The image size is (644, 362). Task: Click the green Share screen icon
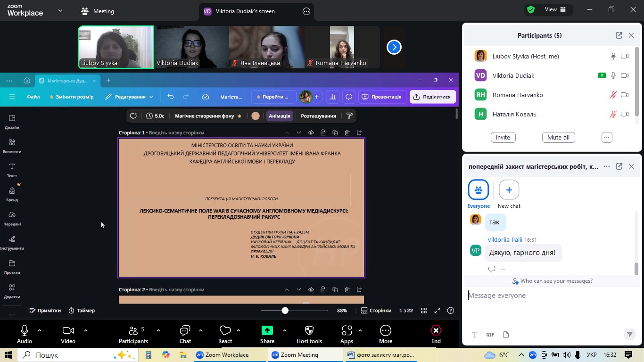coord(267,331)
